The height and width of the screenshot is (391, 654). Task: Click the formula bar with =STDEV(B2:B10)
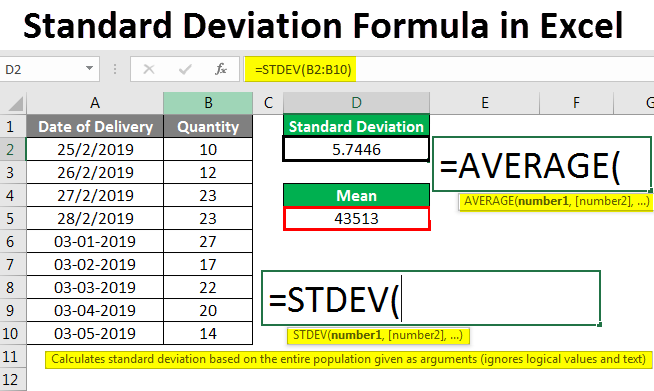point(449,69)
